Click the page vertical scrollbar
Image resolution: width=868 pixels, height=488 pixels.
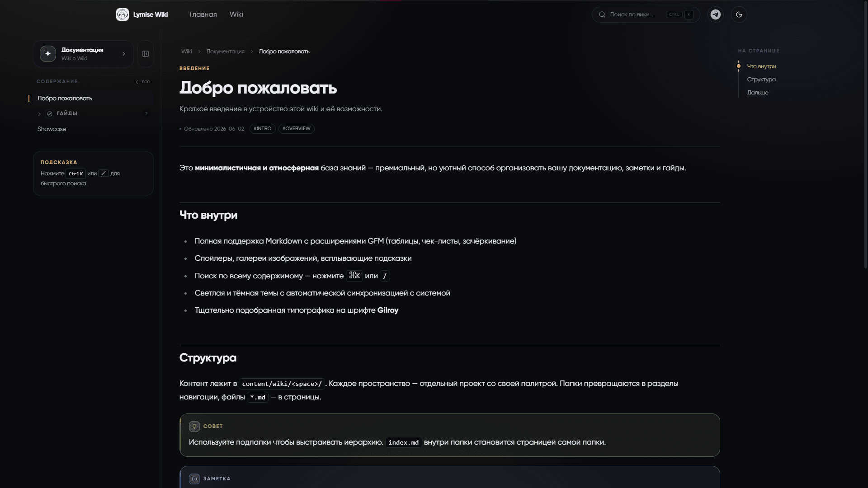pos(866,136)
